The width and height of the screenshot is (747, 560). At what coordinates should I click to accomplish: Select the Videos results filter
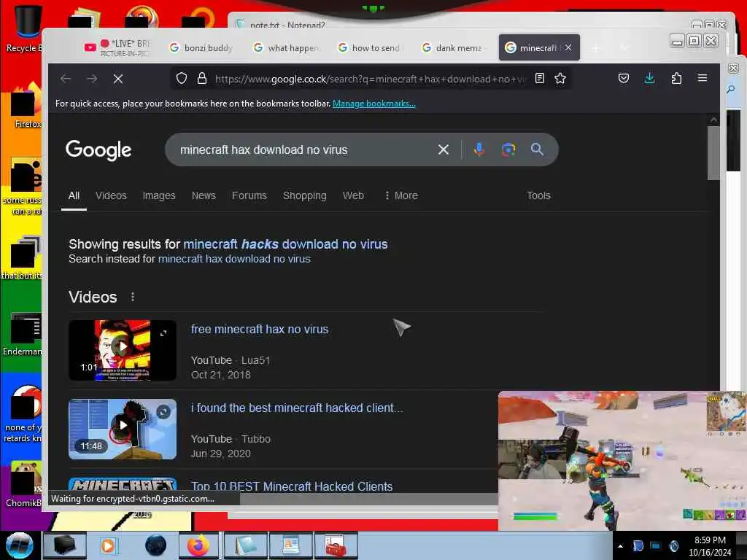(111, 195)
